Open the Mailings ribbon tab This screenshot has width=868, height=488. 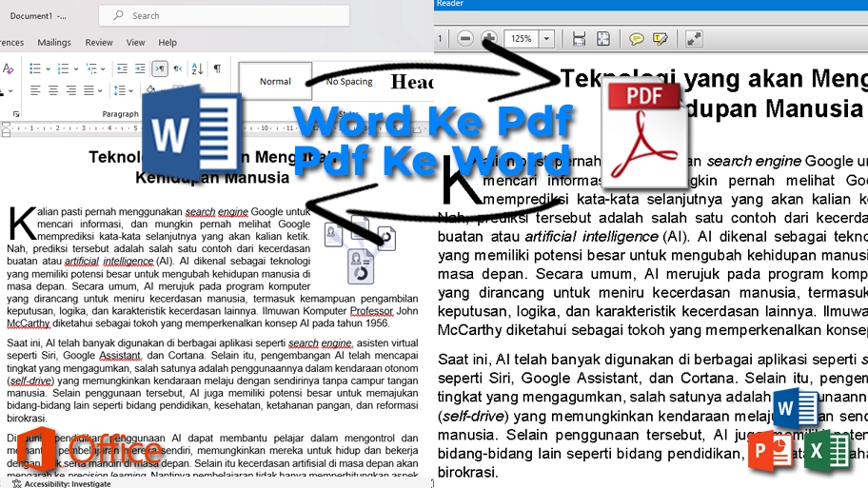point(54,42)
